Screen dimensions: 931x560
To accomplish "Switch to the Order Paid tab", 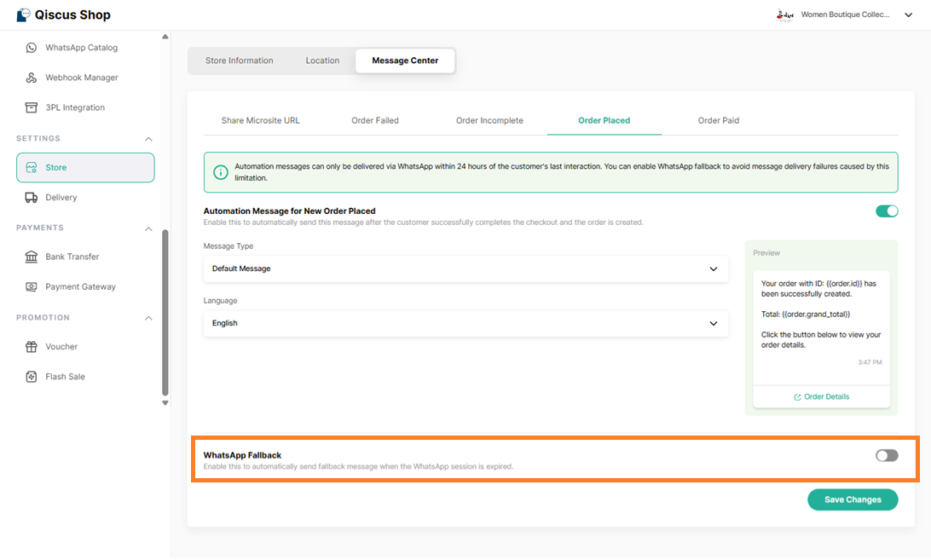I will coord(718,120).
